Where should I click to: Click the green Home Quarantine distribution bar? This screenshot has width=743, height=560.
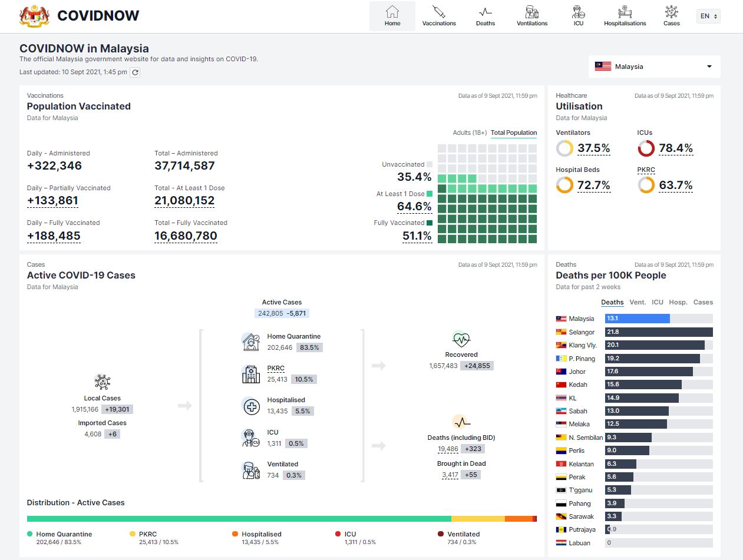239,519
